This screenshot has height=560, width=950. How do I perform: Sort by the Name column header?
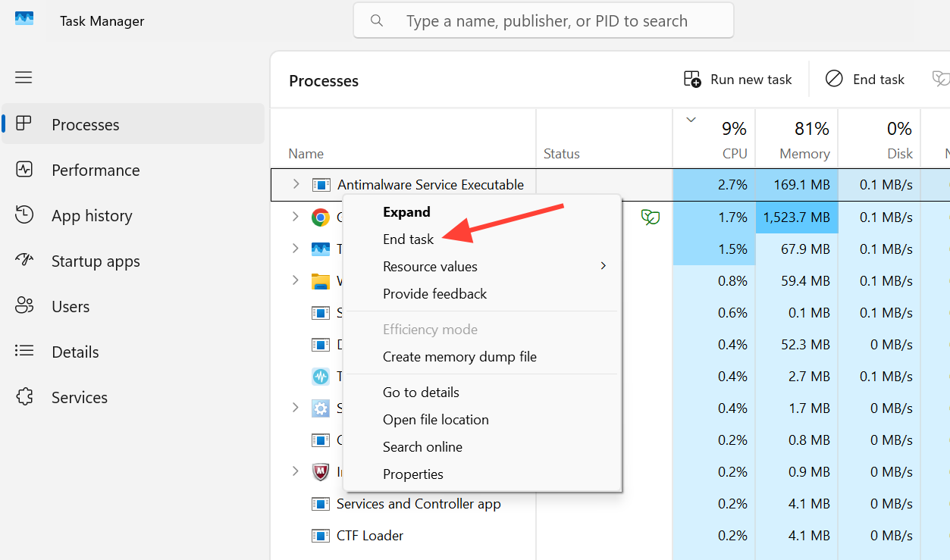pyautogui.click(x=403, y=138)
